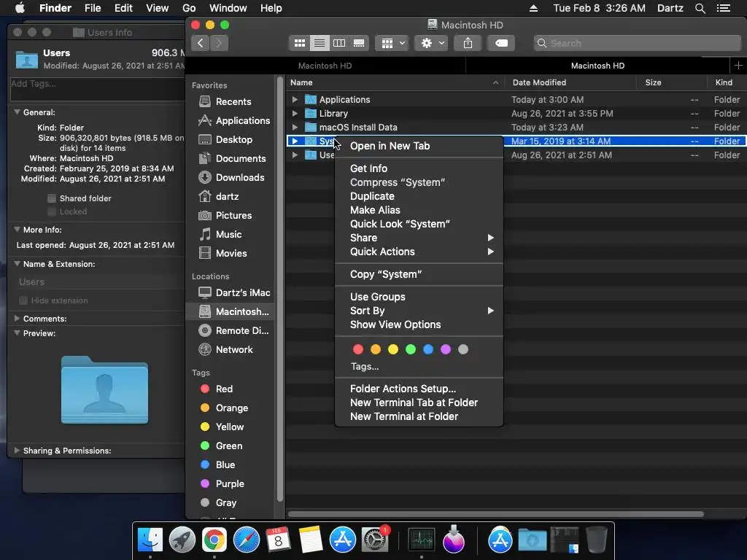The image size is (747, 560).
Task: Sort list by Name column header
Action: pyautogui.click(x=395, y=82)
